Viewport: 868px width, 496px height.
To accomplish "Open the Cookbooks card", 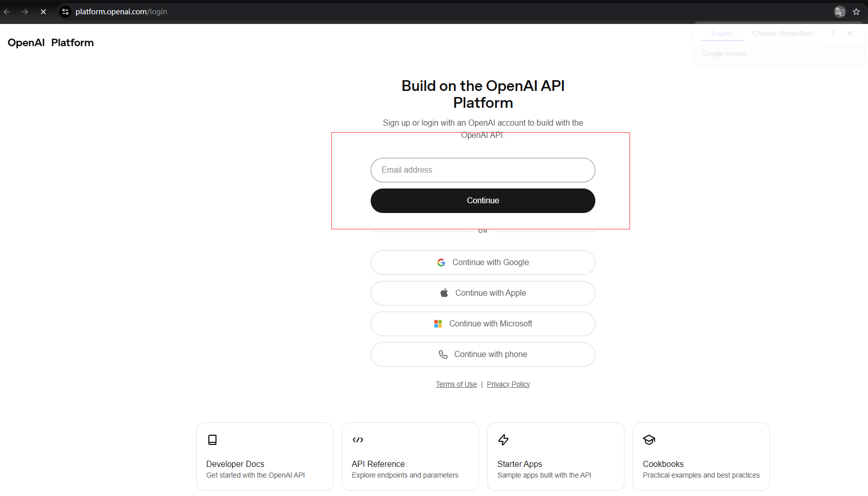I will tap(701, 457).
